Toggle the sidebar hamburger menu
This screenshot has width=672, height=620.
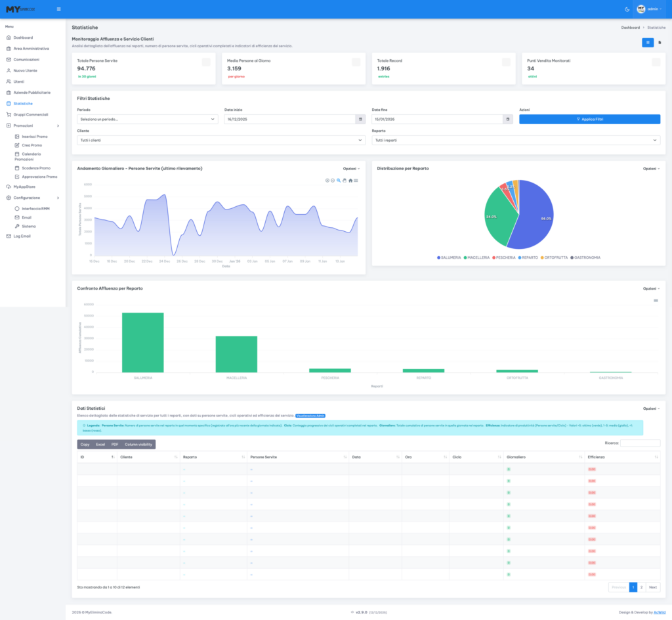pos(58,9)
